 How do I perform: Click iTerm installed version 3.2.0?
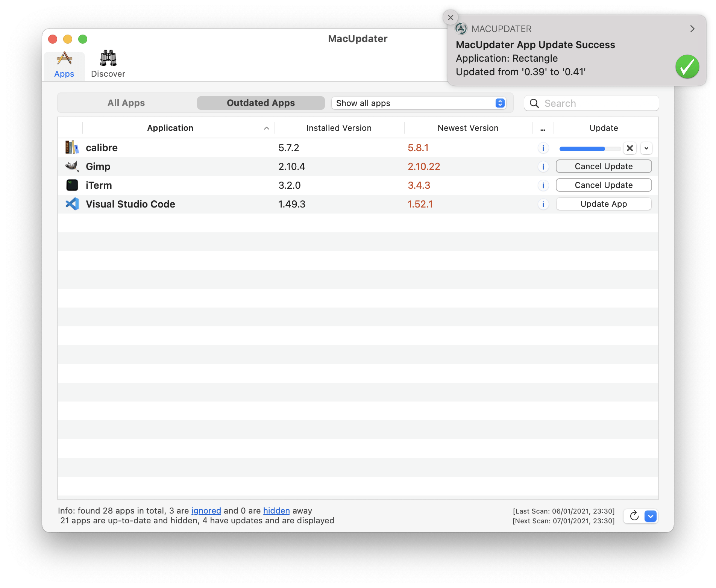coord(290,185)
